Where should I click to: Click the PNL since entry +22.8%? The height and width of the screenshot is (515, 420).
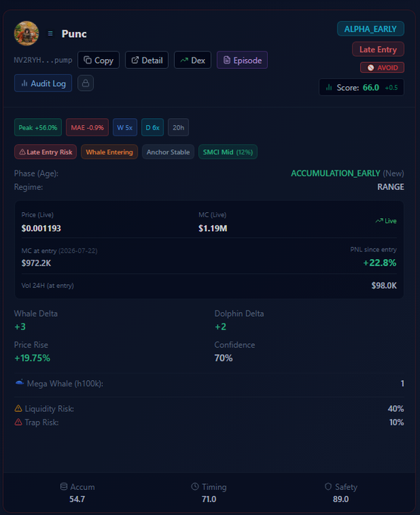pos(380,263)
